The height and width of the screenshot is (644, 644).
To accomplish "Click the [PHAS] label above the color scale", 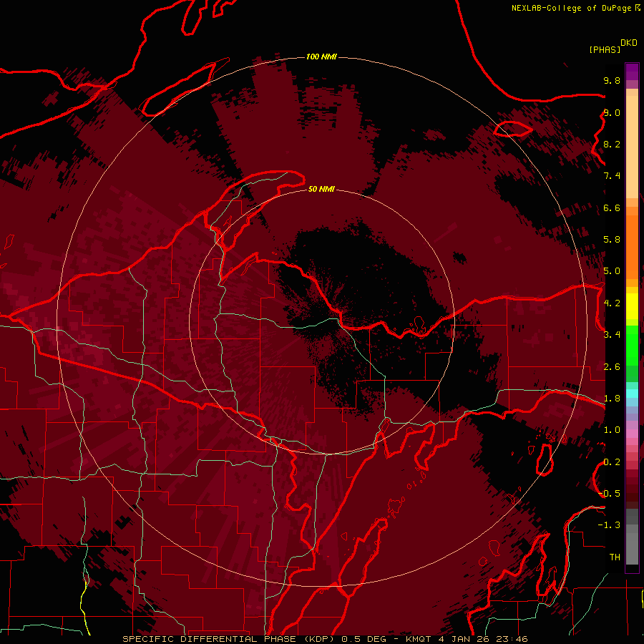I will (x=605, y=49).
